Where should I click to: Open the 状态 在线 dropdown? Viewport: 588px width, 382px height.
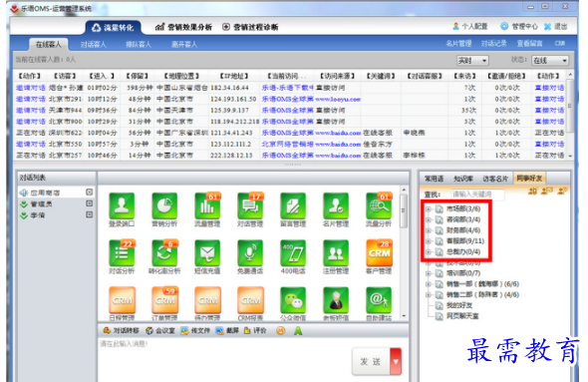(x=550, y=61)
